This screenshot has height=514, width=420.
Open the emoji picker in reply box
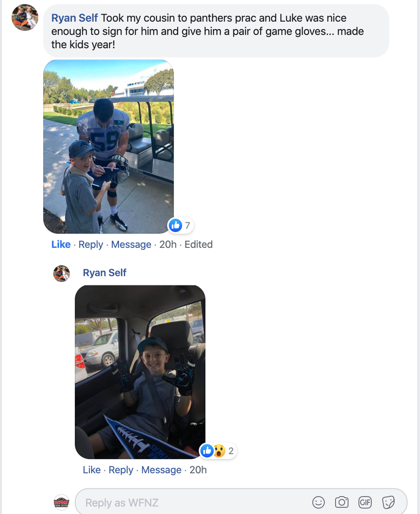pyautogui.click(x=318, y=502)
